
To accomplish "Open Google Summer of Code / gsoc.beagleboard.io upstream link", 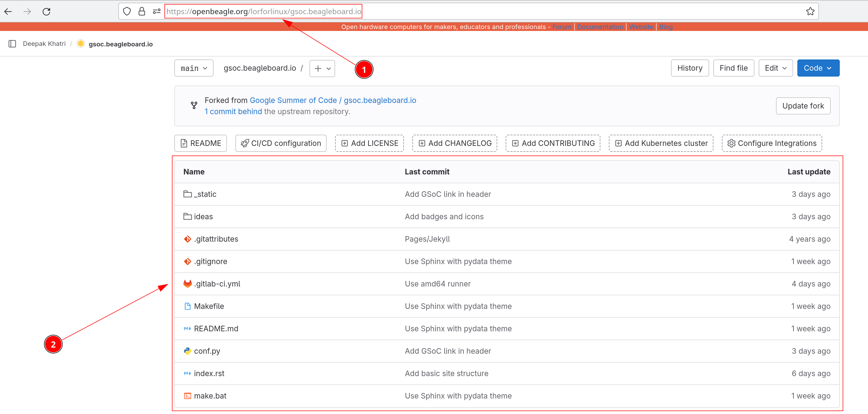I will 333,100.
